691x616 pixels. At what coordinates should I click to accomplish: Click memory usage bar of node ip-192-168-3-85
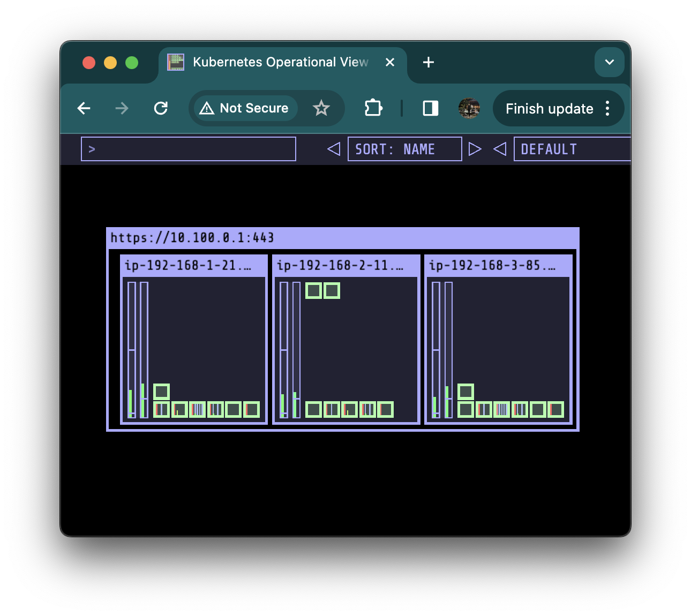(x=448, y=350)
